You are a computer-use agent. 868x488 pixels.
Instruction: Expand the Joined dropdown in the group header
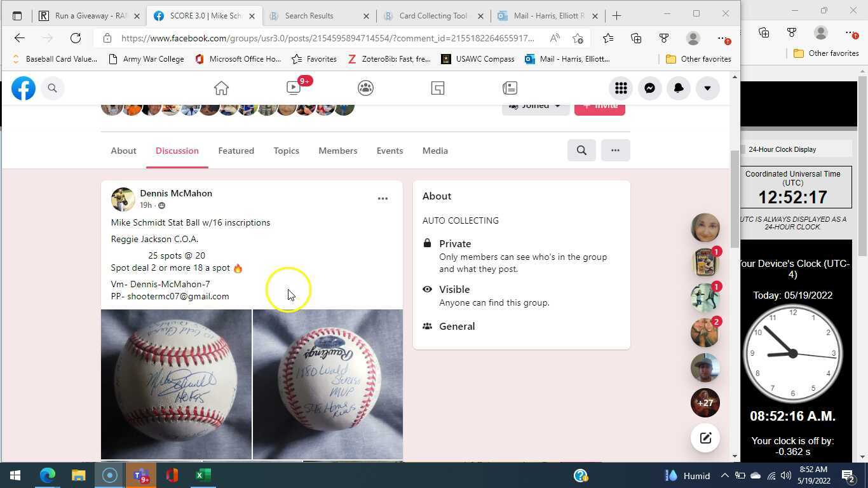535,105
